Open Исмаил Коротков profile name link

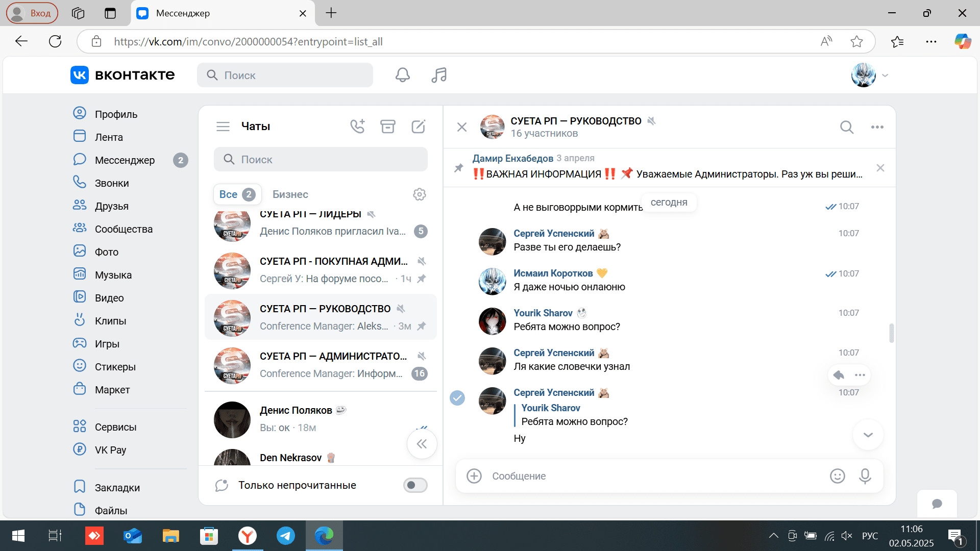553,273
